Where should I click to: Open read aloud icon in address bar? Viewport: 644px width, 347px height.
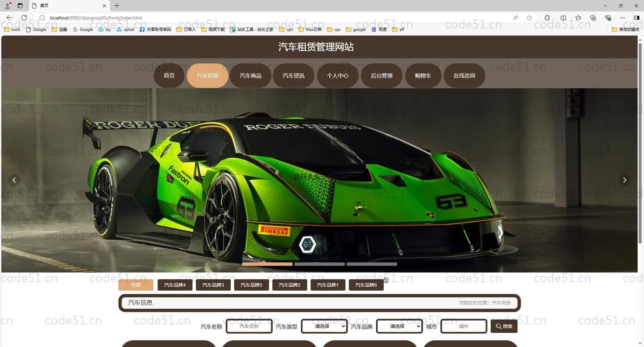(516, 18)
